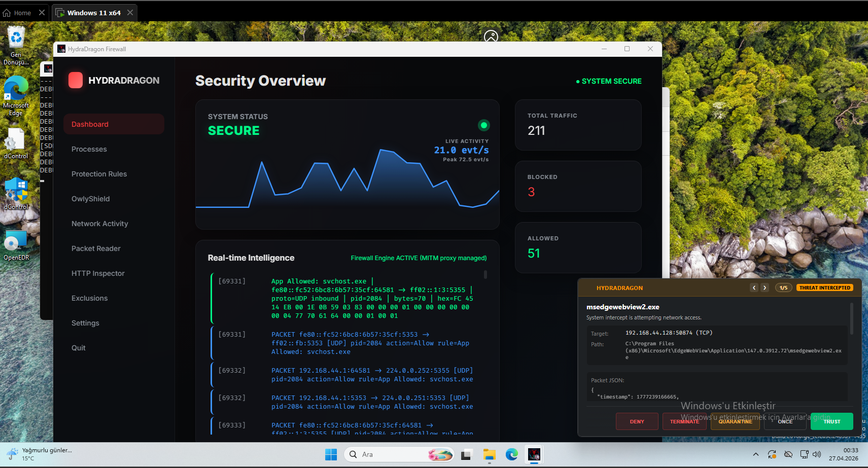Click DENY on the msedgewebview2 alert
The image size is (868, 468).
pyautogui.click(x=637, y=421)
